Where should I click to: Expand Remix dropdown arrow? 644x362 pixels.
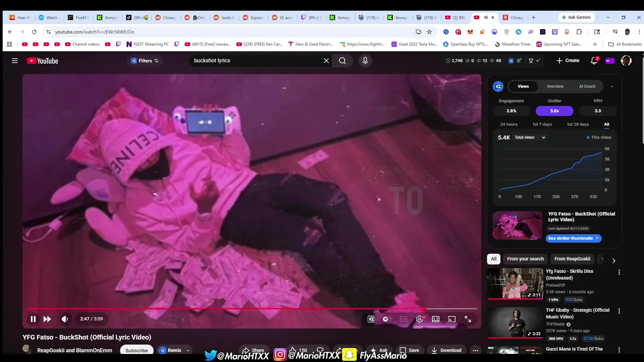point(188,350)
